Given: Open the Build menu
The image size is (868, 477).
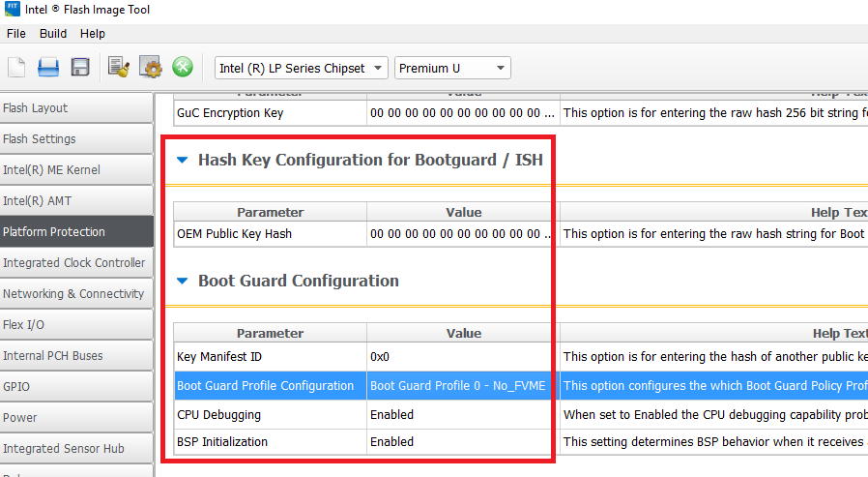Looking at the screenshot, I should point(53,33).
